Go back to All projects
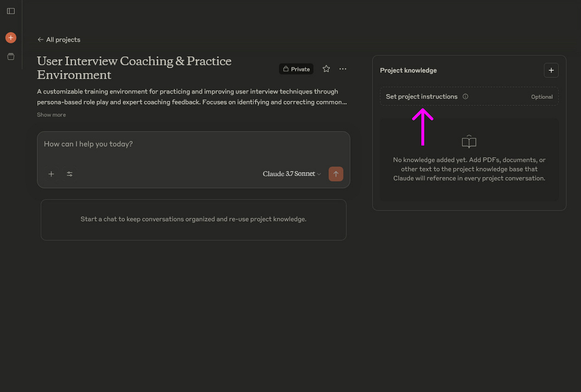The width and height of the screenshot is (581, 392). coord(59,39)
